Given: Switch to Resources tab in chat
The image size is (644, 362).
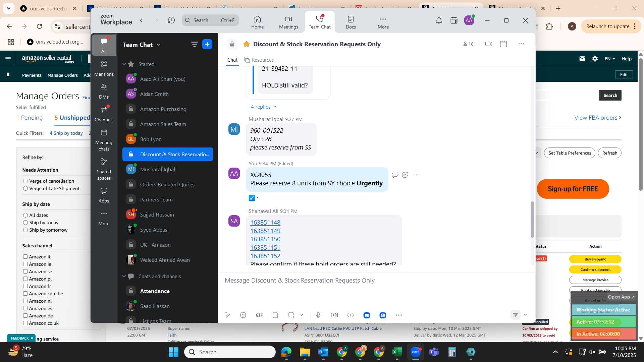Looking at the screenshot, I should (x=259, y=60).
